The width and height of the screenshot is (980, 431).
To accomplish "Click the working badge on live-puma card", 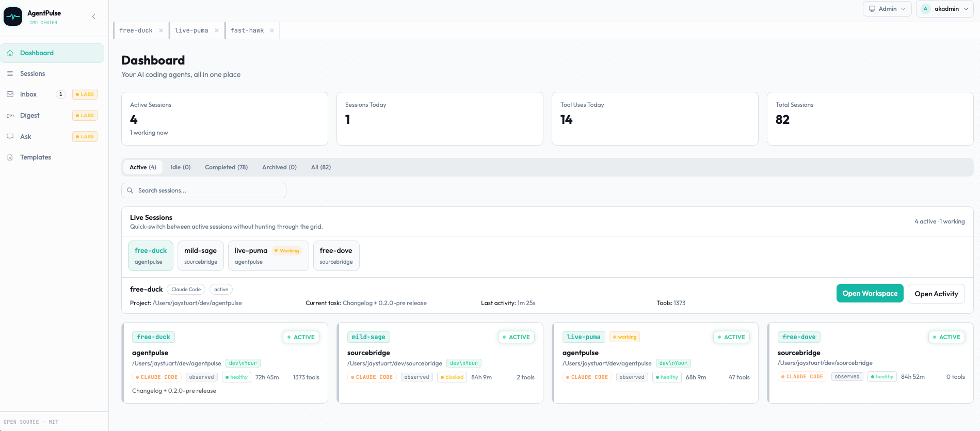I will pyautogui.click(x=625, y=337).
